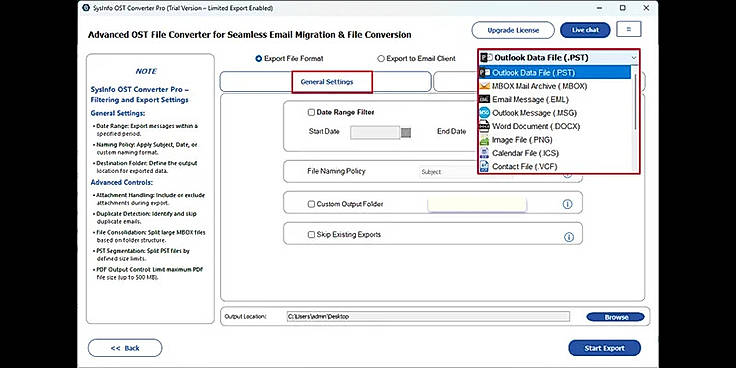Screen dimensions: 736x368
Task: Click the Calendar File (.ICS) icon
Action: pos(484,153)
